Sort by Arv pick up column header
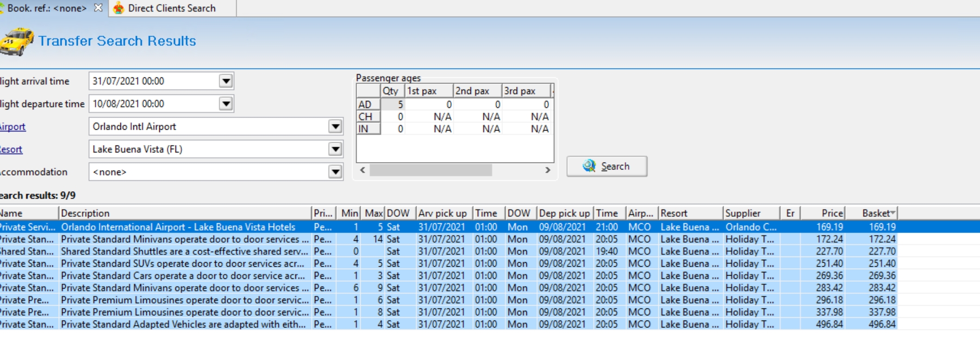This screenshot has width=980, height=358. [x=444, y=213]
